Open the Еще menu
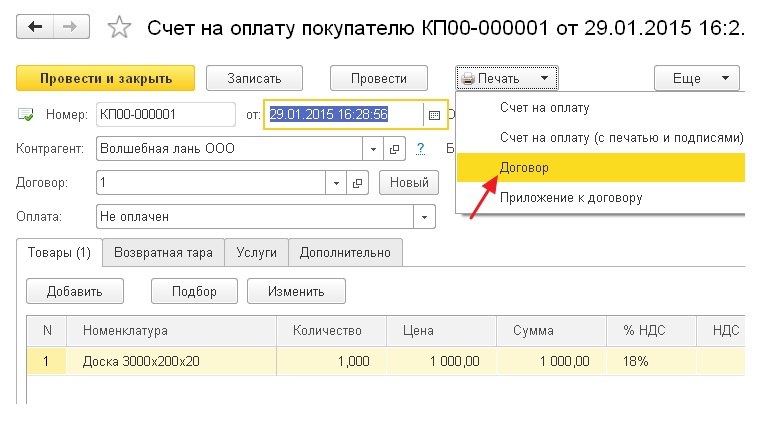 (x=697, y=78)
